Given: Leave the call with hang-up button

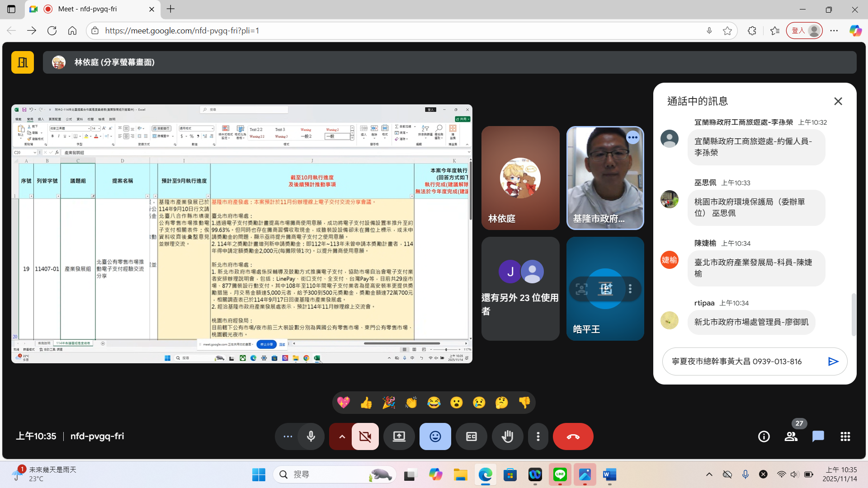Looking at the screenshot, I should pyautogui.click(x=573, y=436).
